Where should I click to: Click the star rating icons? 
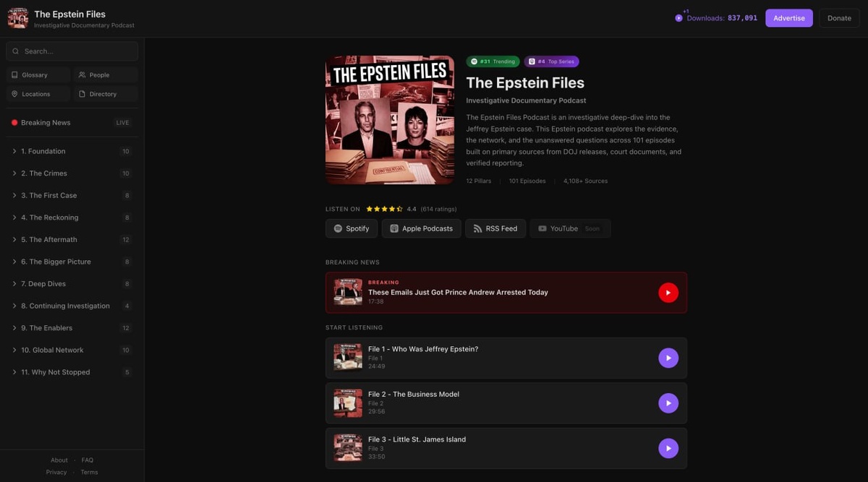[384, 209]
